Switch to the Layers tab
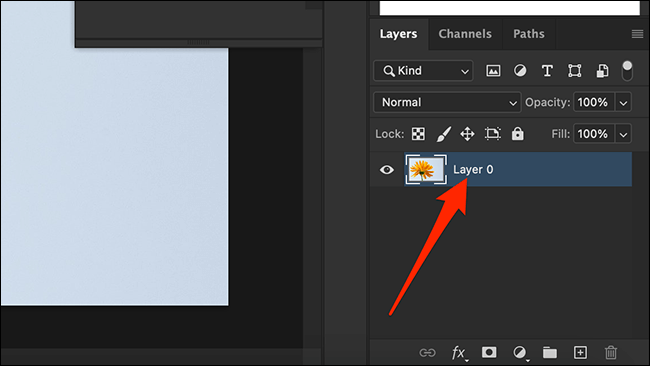 pyautogui.click(x=398, y=34)
